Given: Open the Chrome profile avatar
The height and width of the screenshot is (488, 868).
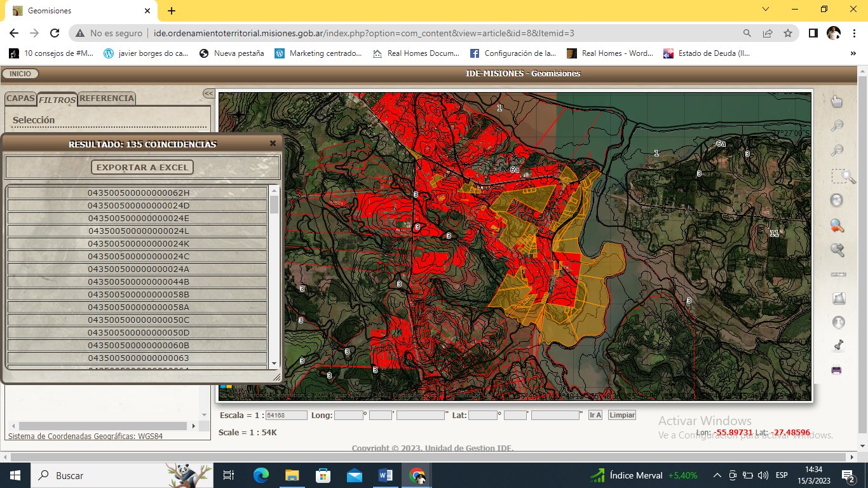Looking at the screenshot, I should click(x=834, y=33).
